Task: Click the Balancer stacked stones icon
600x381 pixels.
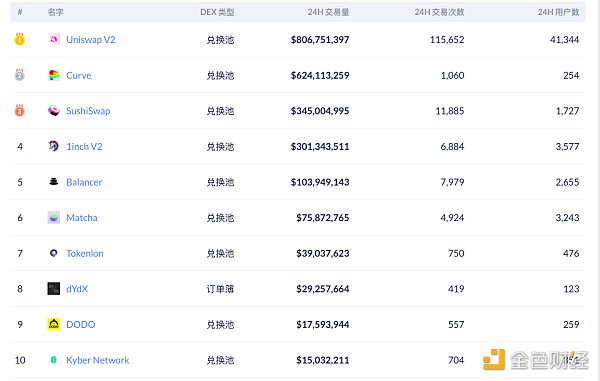Action: (x=54, y=182)
